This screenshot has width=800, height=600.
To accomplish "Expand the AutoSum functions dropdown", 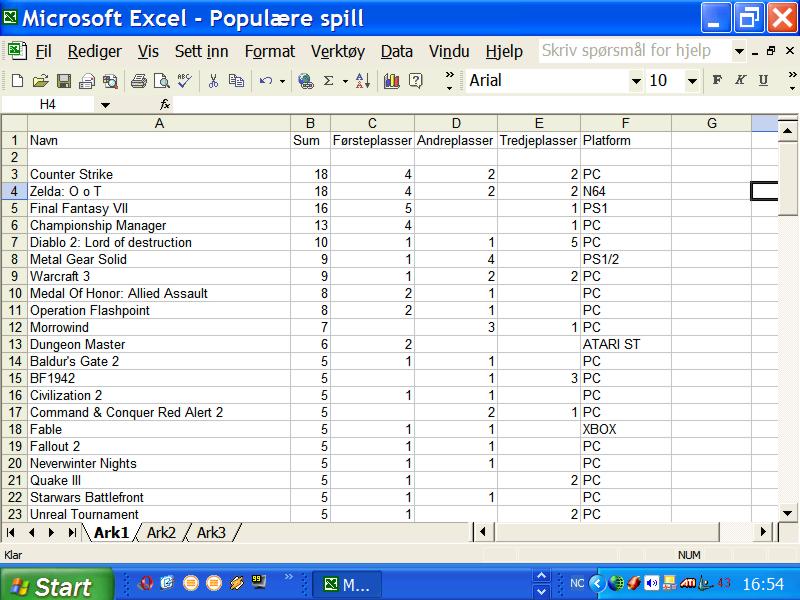I will click(x=345, y=81).
